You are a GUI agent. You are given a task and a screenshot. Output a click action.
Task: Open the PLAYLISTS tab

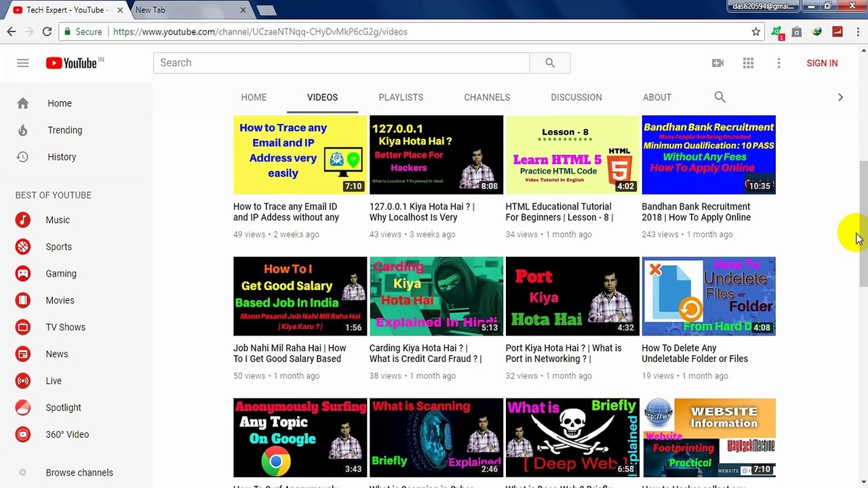pos(401,97)
